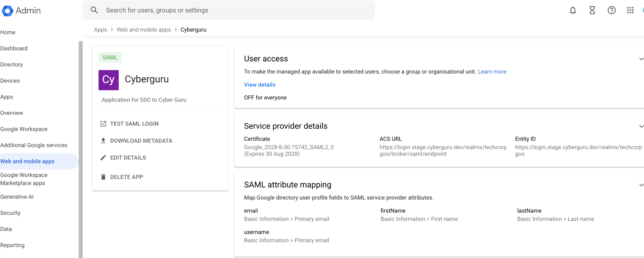Screen dimensions: 644x258
Task: Click the View details link
Action: 260,85
